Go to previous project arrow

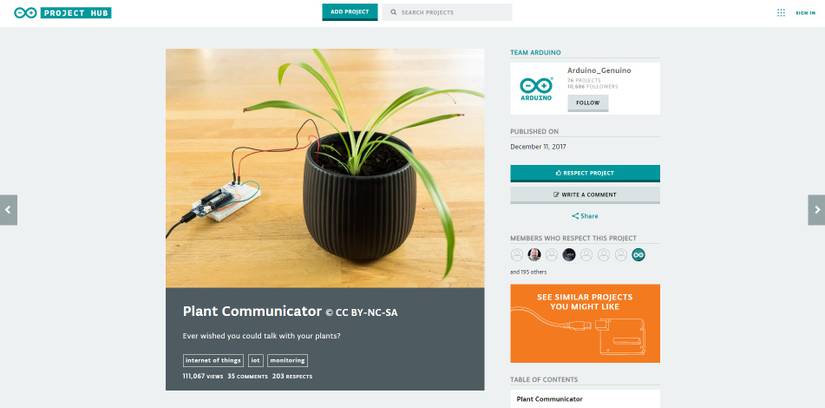pyautogui.click(x=8, y=210)
